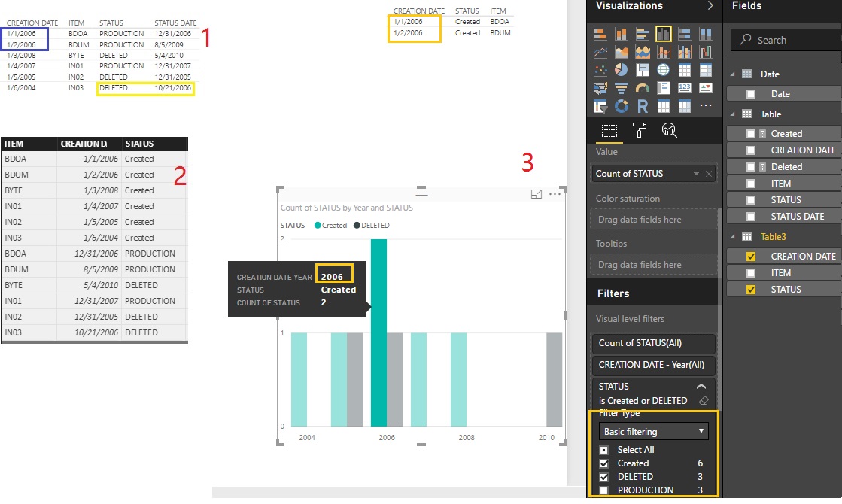Uncheck CREATION DATE under Table3
842x504 pixels.
751,257
